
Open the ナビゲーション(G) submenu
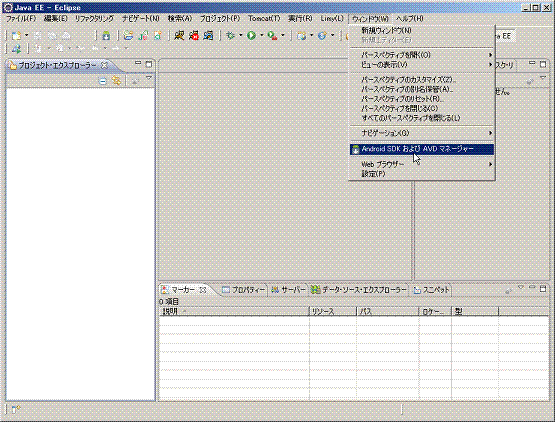[422, 133]
